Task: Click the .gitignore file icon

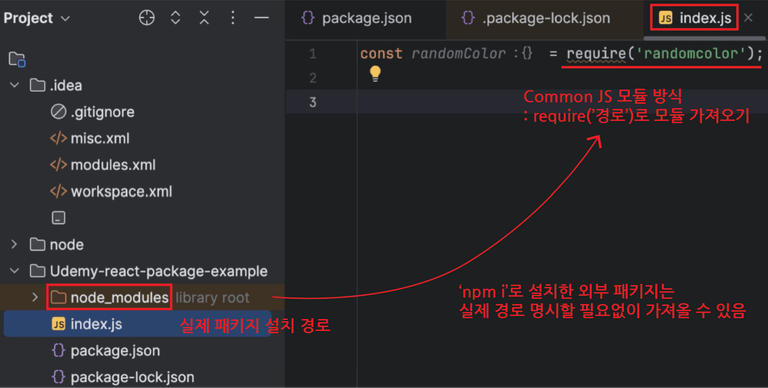Action: click(x=58, y=112)
